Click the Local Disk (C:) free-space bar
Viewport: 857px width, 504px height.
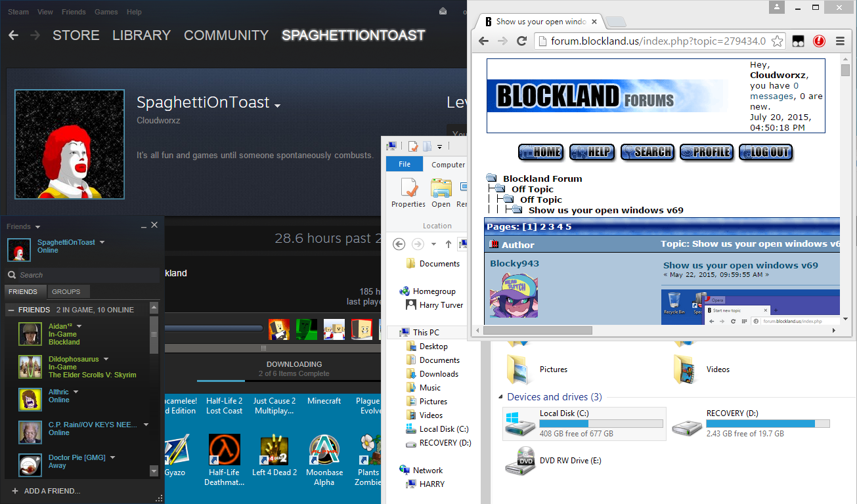tap(601, 423)
